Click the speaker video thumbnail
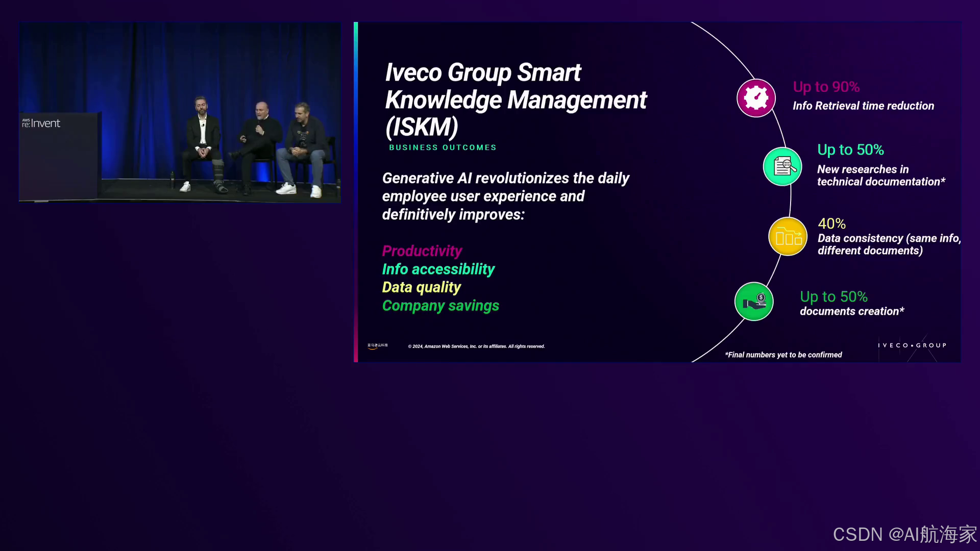The height and width of the screenshot is (551, 980). pyautogui.click(x=180, y=112)
